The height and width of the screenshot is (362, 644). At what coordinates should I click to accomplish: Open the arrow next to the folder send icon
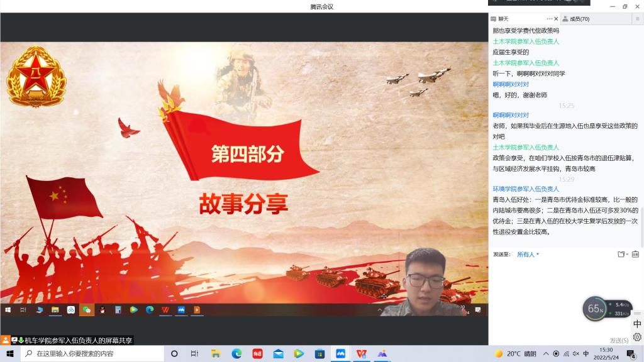click(626, 253)
